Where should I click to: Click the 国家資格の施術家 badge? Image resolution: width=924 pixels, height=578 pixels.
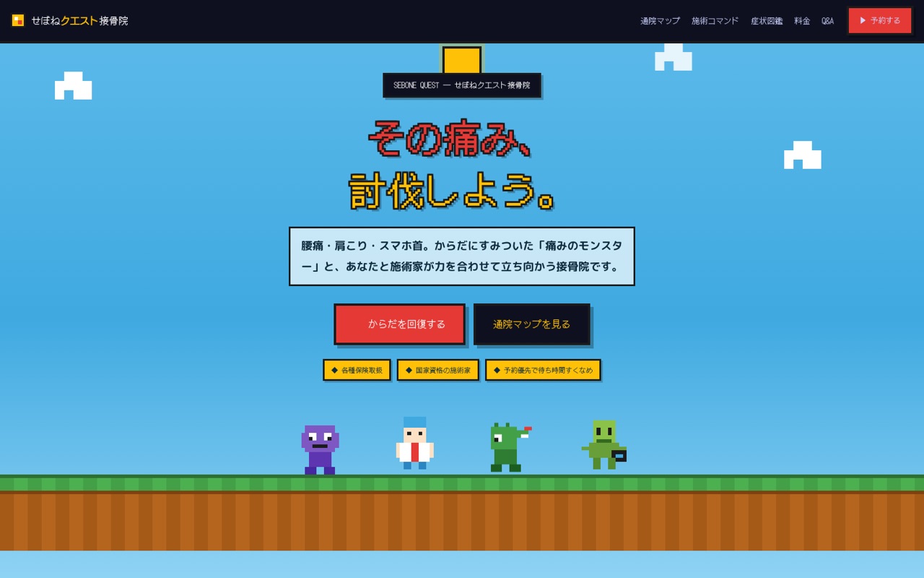point(437,370)
